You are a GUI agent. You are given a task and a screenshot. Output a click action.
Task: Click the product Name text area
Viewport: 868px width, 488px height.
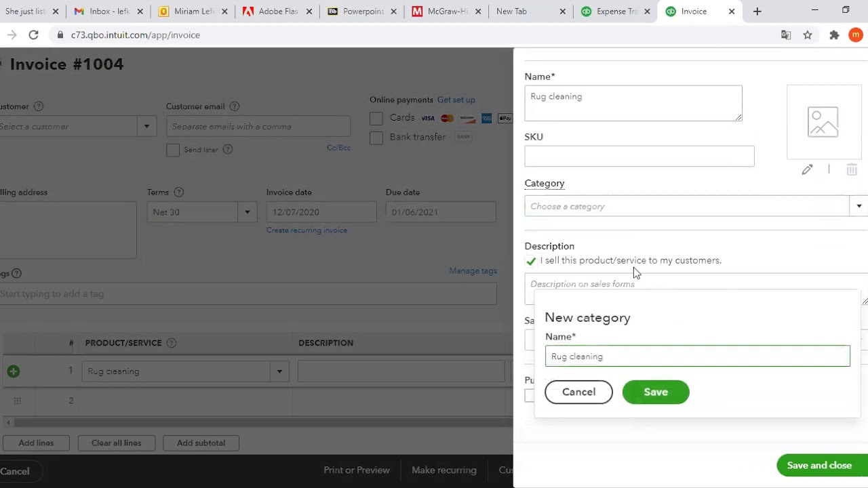[633, 103]
